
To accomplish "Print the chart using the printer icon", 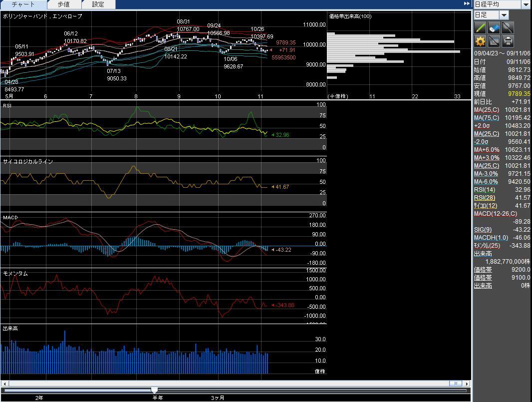I will pos(508,41).
